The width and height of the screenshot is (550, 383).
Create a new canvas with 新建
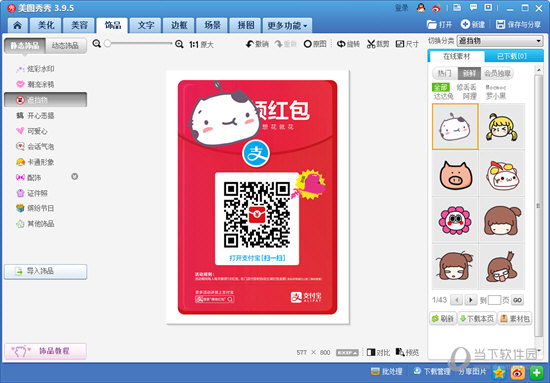point(473,25)
